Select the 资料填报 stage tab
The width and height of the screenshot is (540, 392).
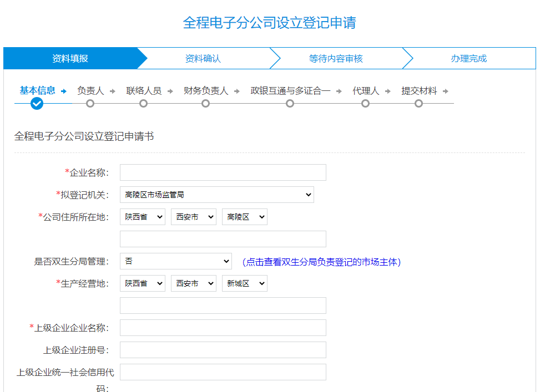(70, 59)
